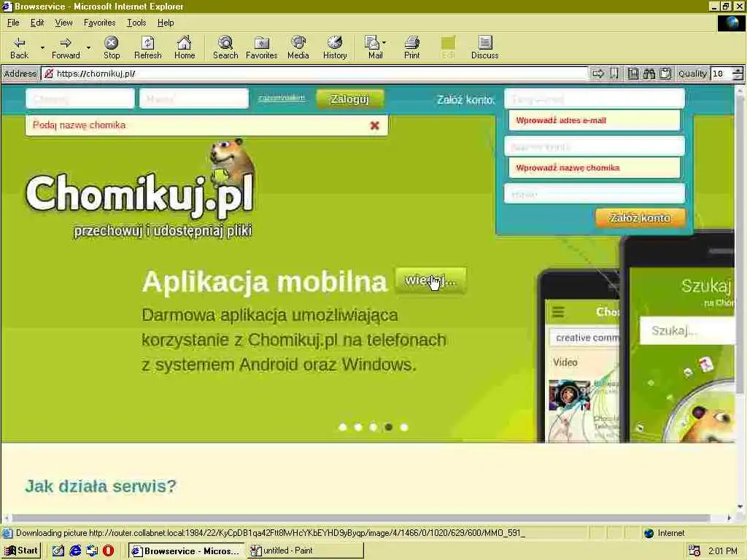
Task: Go to the Home page
Action: (185, 47)
